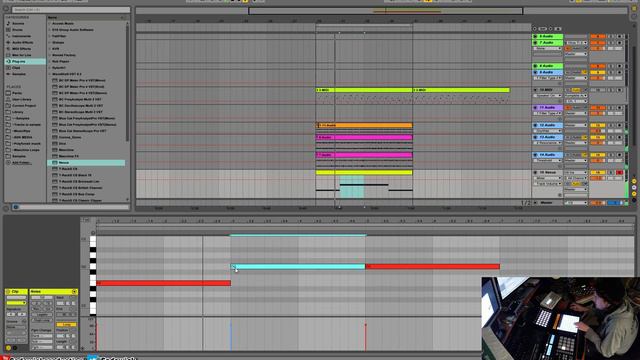Select the Sounds category in browser
640x360 pixels.
[x=18, y=24]
